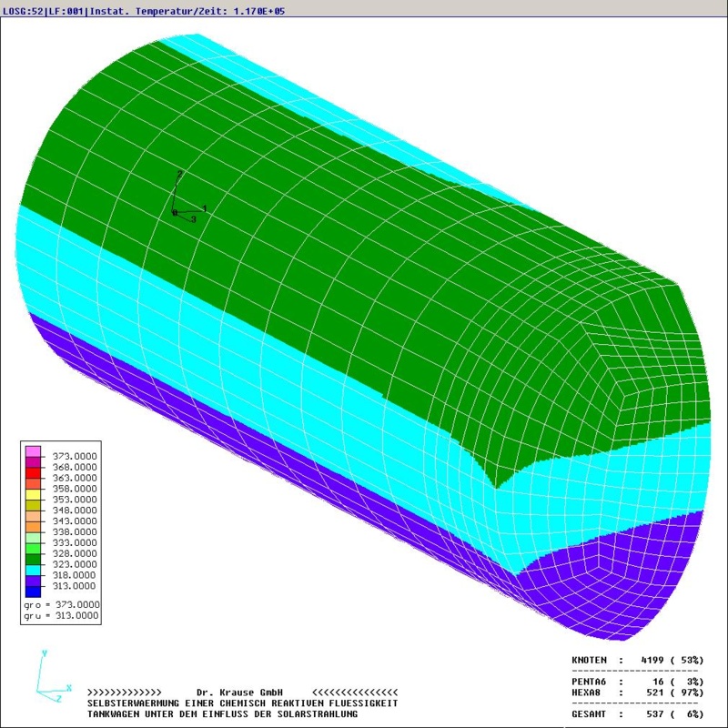Click the 363.0000 red legend swatch

point(33,472)
